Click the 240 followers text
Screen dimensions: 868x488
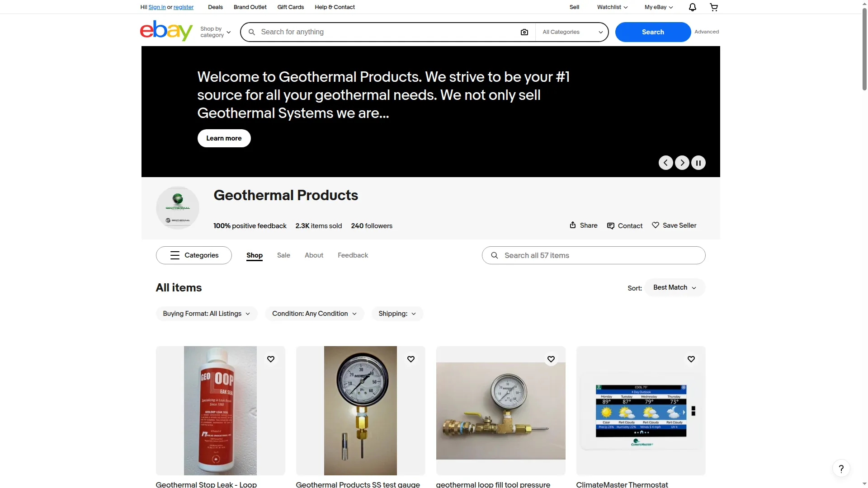point(372,226)
